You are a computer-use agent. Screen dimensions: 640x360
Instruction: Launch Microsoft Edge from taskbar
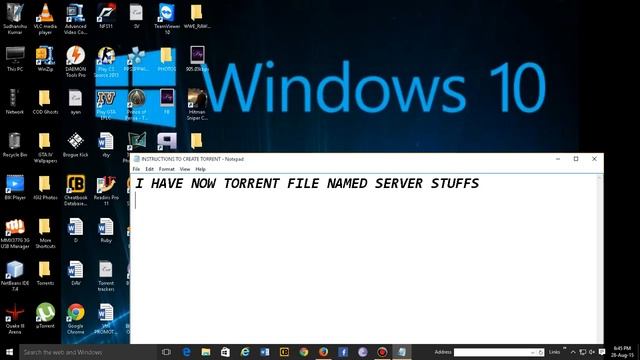pos(186,352)
